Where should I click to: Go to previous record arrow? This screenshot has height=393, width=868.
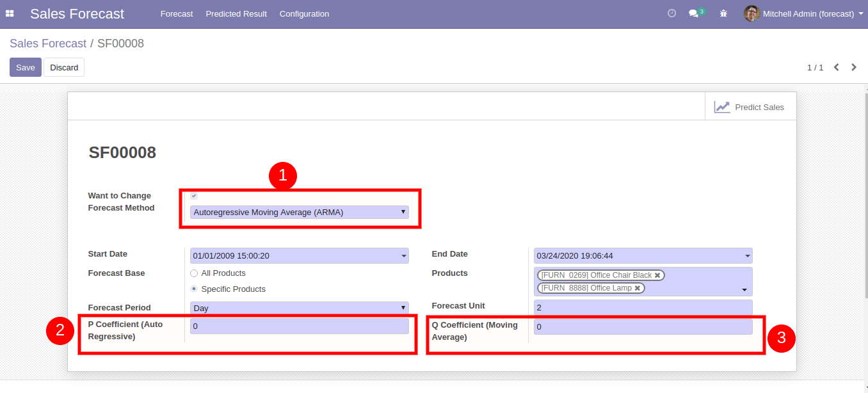click(x=836, y=67)
